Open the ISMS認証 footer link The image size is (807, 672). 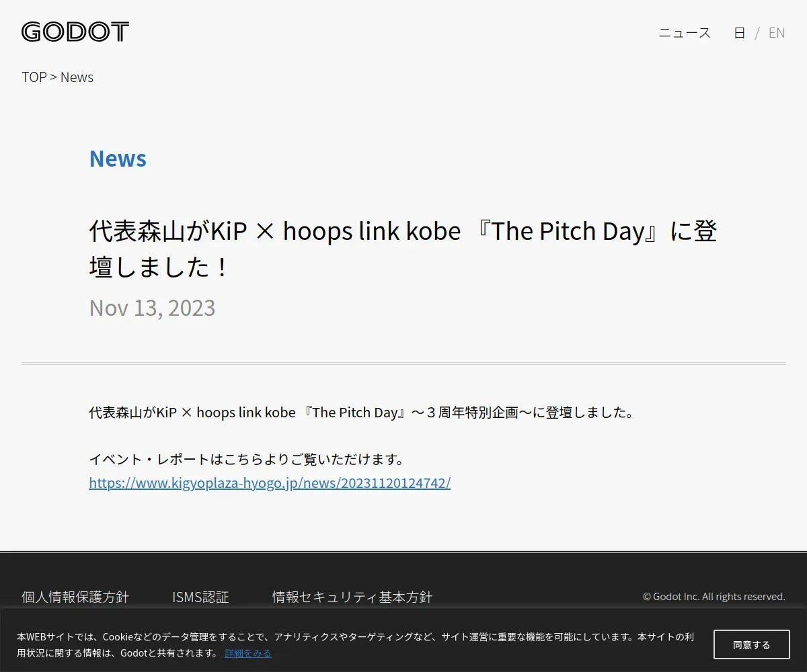click(x=200, y=597)
